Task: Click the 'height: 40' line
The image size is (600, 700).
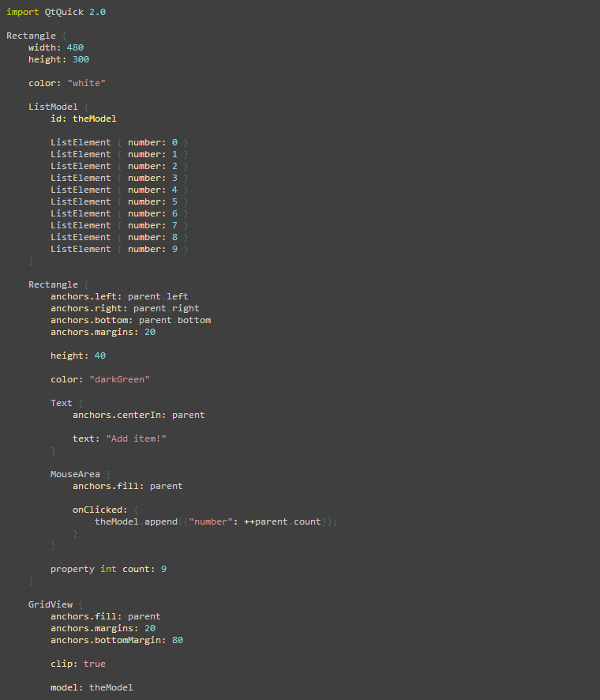Action: [78, 356]
